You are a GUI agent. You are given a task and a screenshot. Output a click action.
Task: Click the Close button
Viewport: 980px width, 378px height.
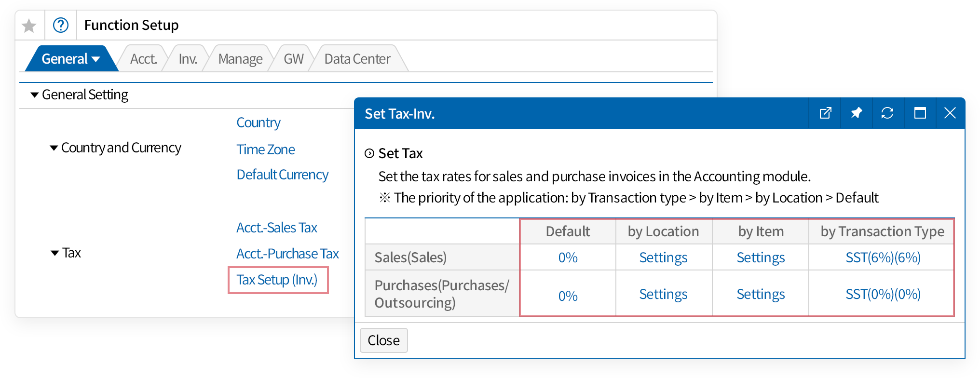click(383, 340)
